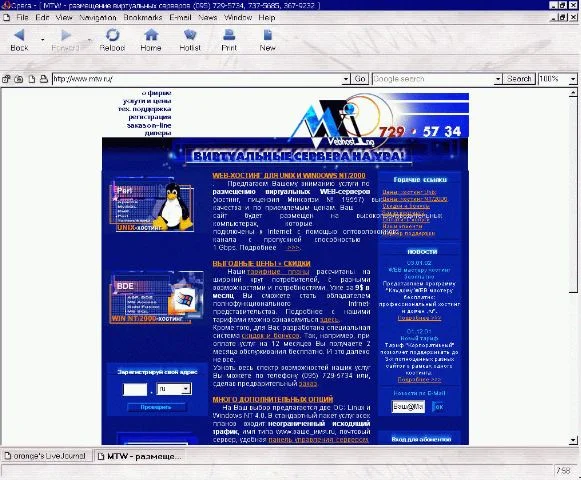The height and width of the screenshot is (480, 581).
Task: Open the File menu
Action: click(22, 17)
